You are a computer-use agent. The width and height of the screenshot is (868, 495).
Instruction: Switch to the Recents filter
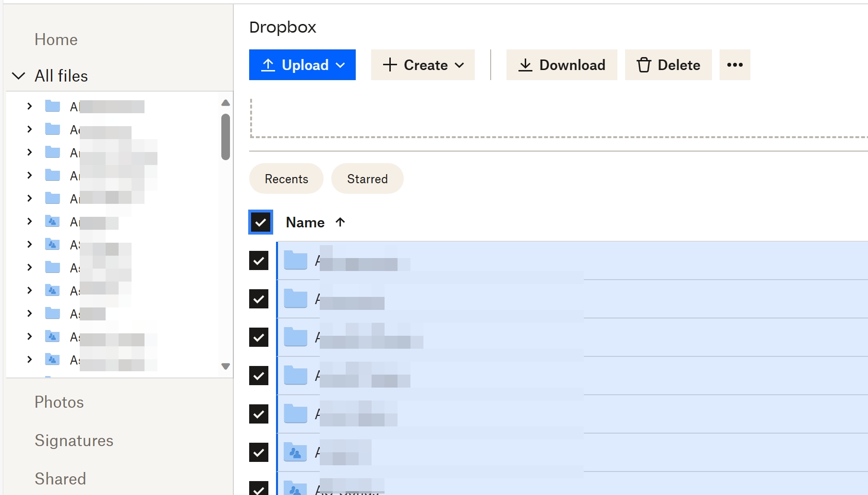(286, 178)
